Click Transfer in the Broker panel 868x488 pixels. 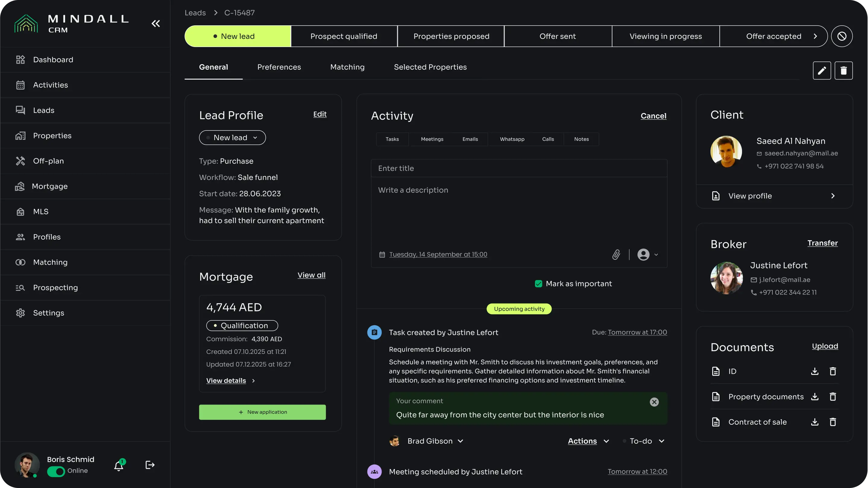[822, 243]
